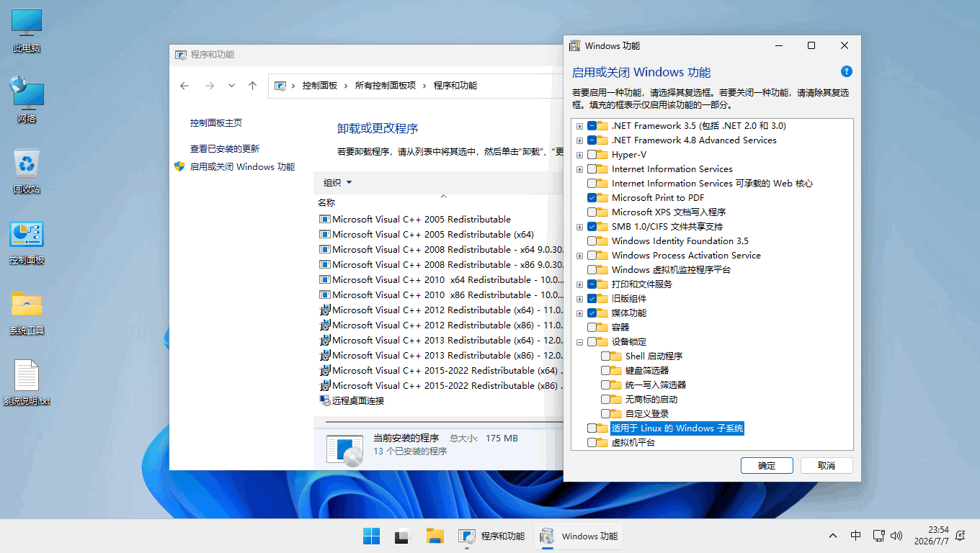This screenshot has height=553, width=980.
Task: Open the 组织 dropdown menu
Action: click(337, 183)
